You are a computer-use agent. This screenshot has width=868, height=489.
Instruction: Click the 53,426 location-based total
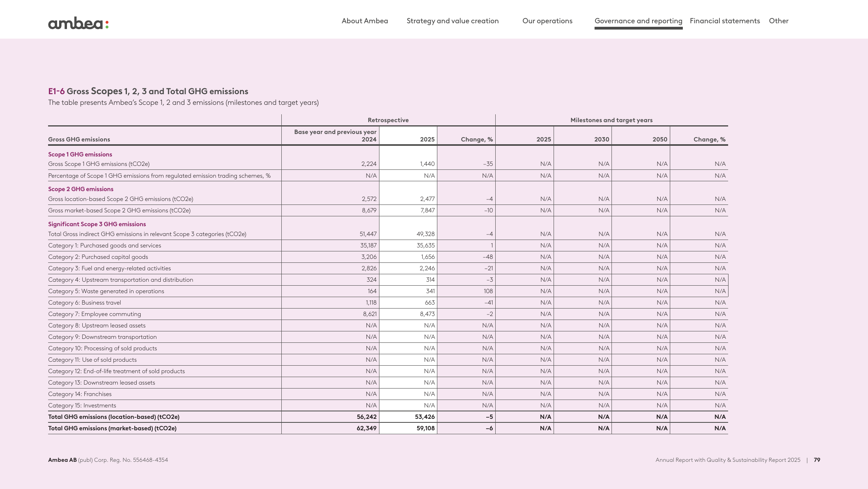tap(425, 417)
